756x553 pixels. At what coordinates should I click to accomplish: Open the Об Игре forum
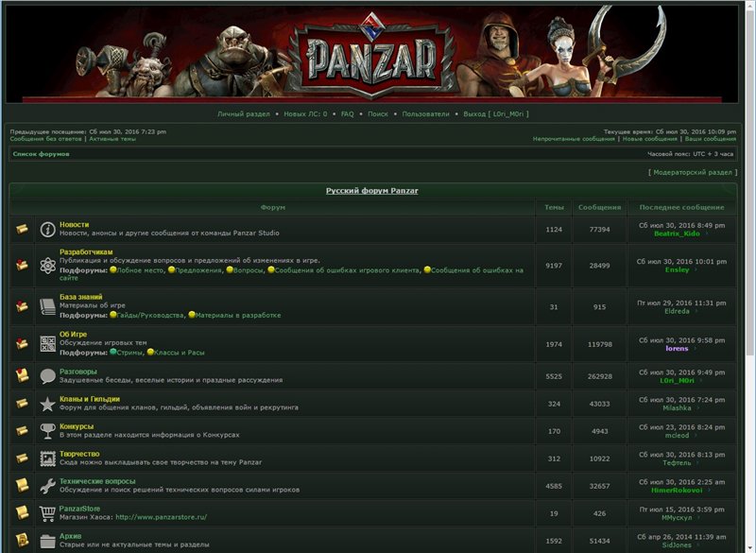coord(74,334)
